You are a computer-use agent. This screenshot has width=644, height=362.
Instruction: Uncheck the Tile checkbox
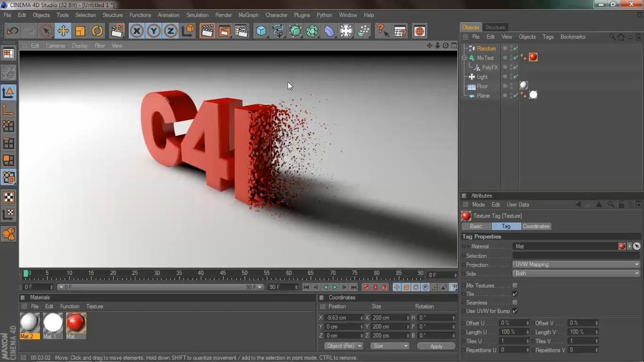[515, 294]
